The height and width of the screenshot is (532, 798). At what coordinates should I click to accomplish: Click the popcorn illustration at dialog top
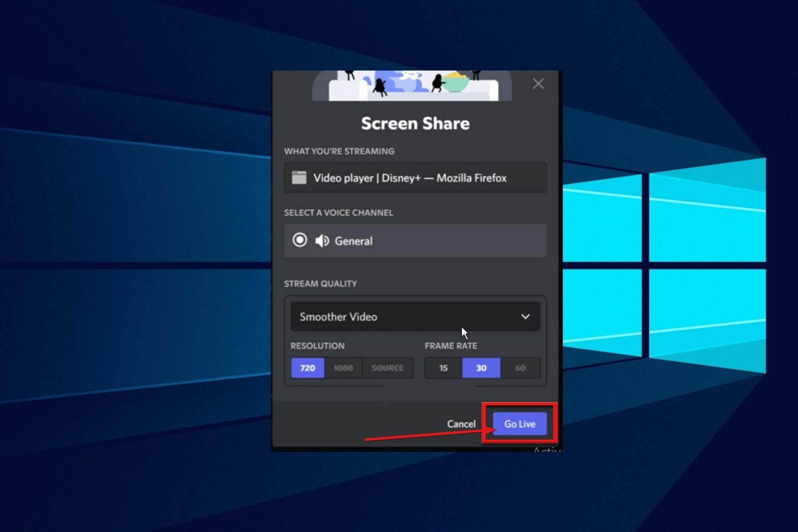pos(455,81)
